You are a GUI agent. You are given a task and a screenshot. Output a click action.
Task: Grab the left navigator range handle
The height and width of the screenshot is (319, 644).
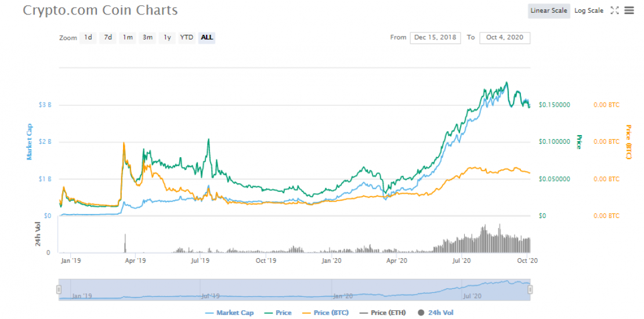click(59, 289)
